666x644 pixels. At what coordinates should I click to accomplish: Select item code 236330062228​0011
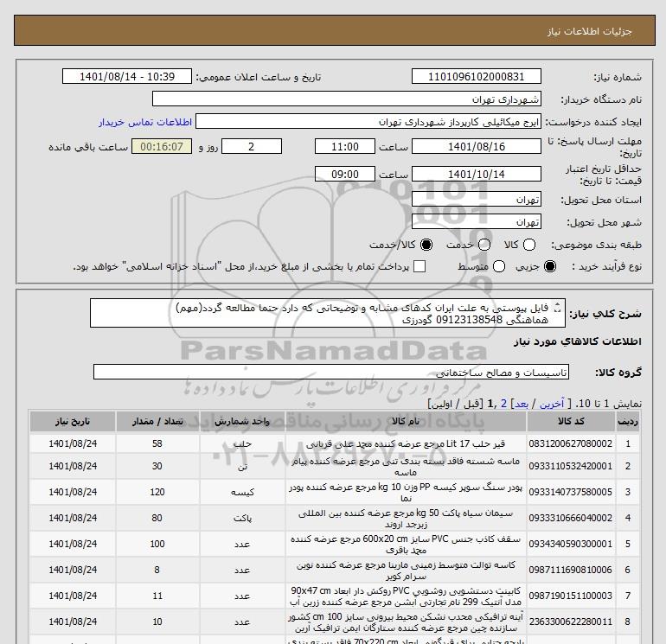coord(571,622)
